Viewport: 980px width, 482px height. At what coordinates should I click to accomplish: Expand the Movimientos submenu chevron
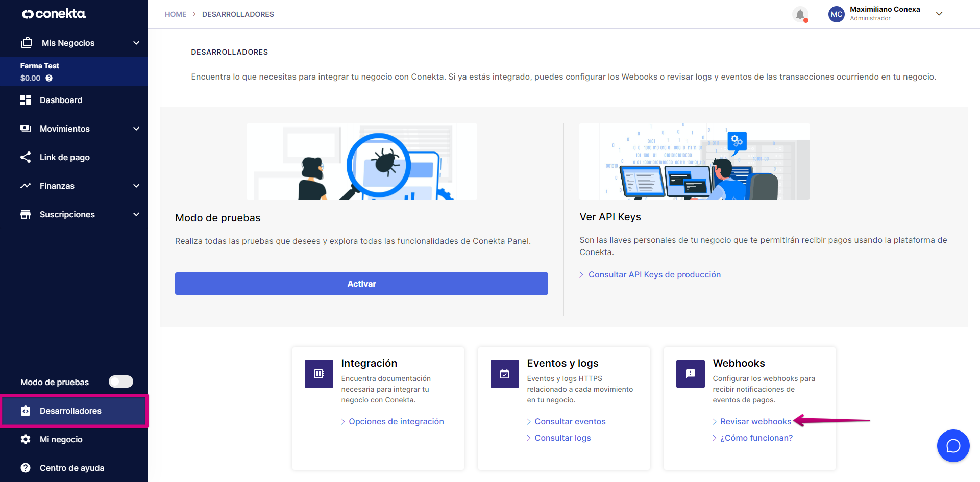click(136, 129)
